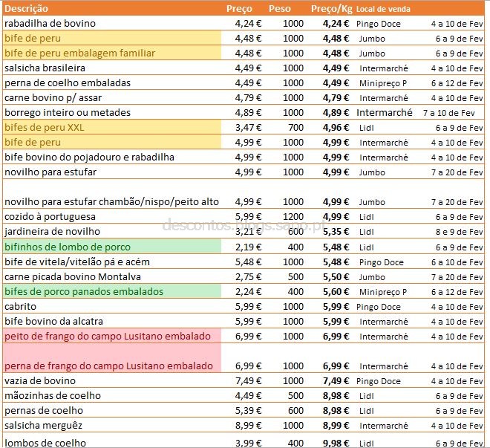
Task: Click 'Pingo Doce' in the rabadilha de bovino row
Action: pos(379,24)
